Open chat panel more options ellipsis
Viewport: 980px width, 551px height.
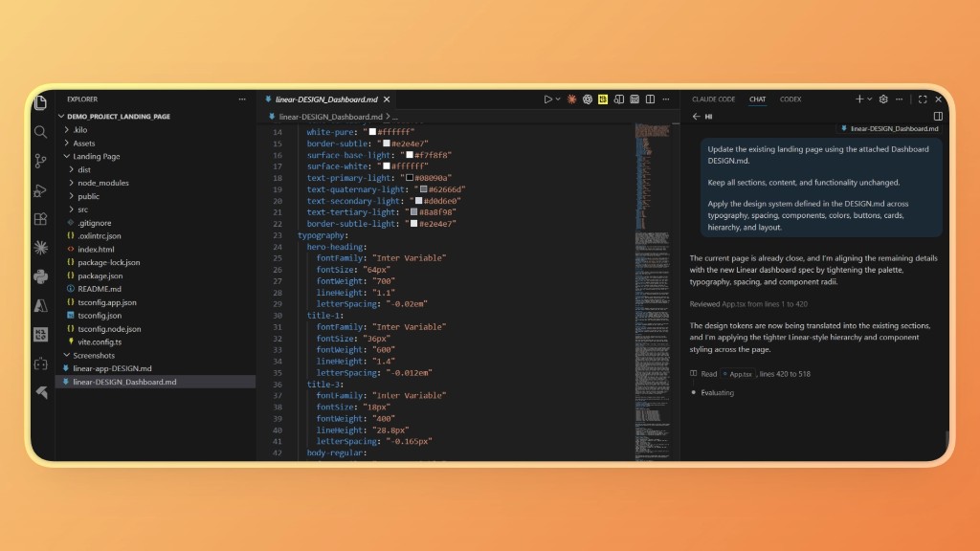click(900, 99)
